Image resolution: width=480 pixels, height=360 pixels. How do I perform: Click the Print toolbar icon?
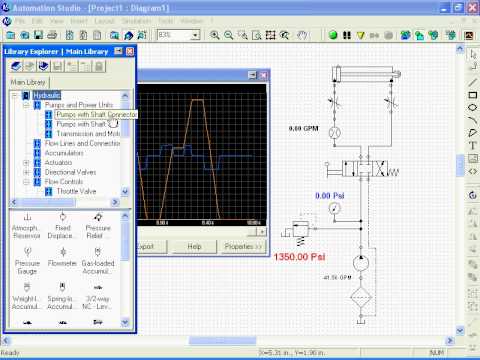point(52,35)
